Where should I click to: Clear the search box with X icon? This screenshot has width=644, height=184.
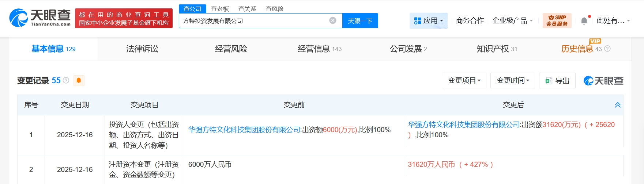333,20
